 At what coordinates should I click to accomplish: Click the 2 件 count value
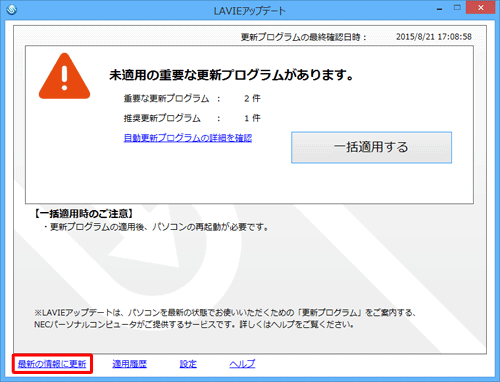252,98
